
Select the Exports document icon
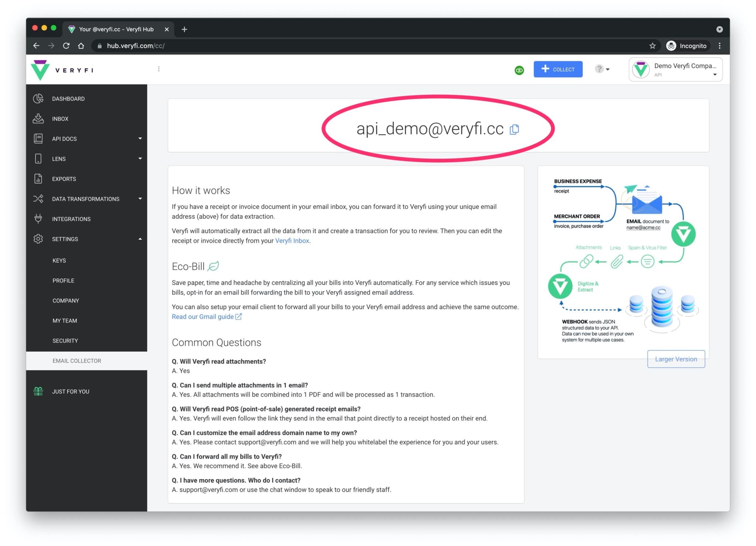(x=38, y=178)
